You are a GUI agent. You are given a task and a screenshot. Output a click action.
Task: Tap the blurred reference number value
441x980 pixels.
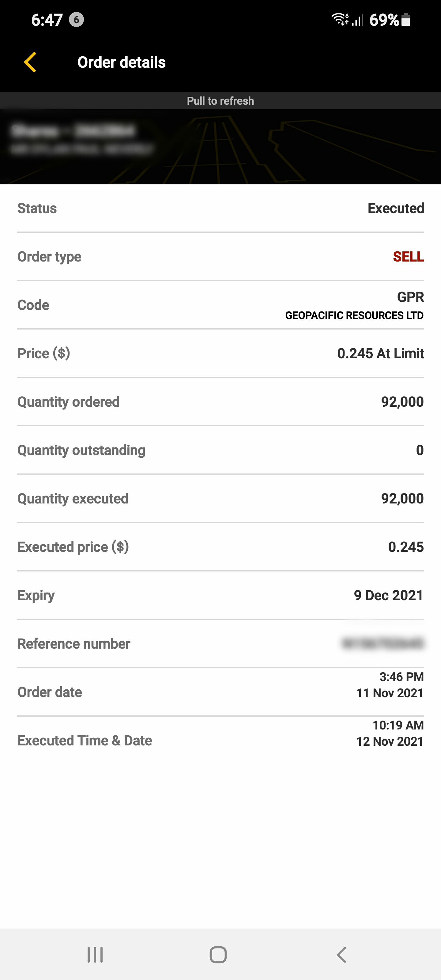(x=383, y=644)
